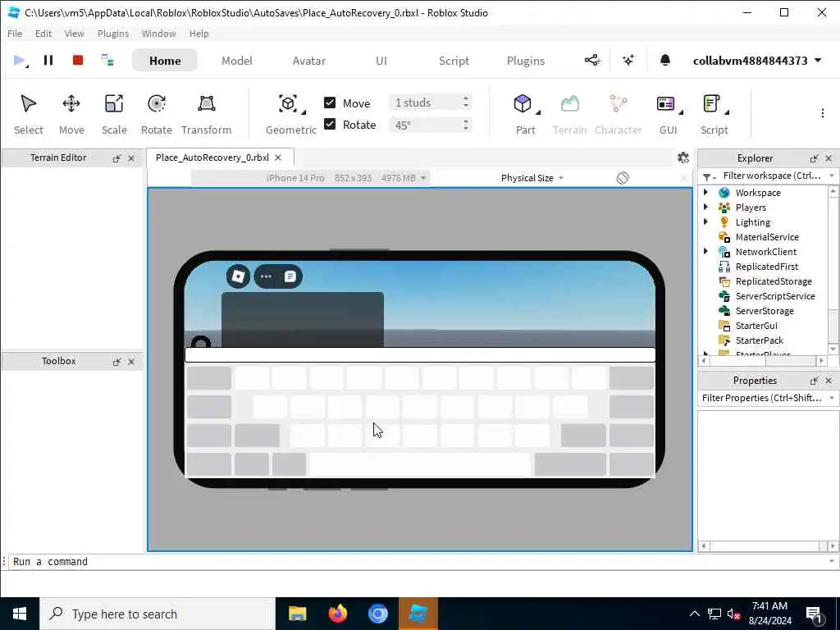The image size is (840, 630).
Task: Open the three-dot menu in emulator
Action: (266, 276)
